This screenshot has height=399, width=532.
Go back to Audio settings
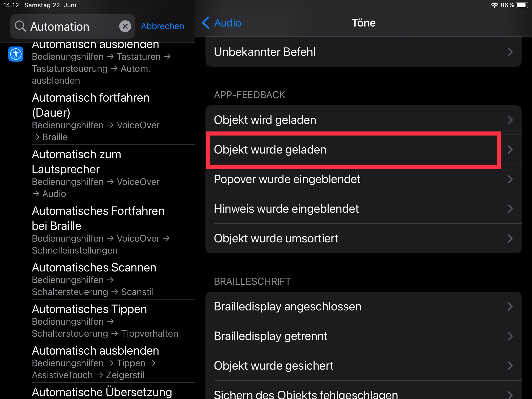pyautogui.click(x=222, y=23)
